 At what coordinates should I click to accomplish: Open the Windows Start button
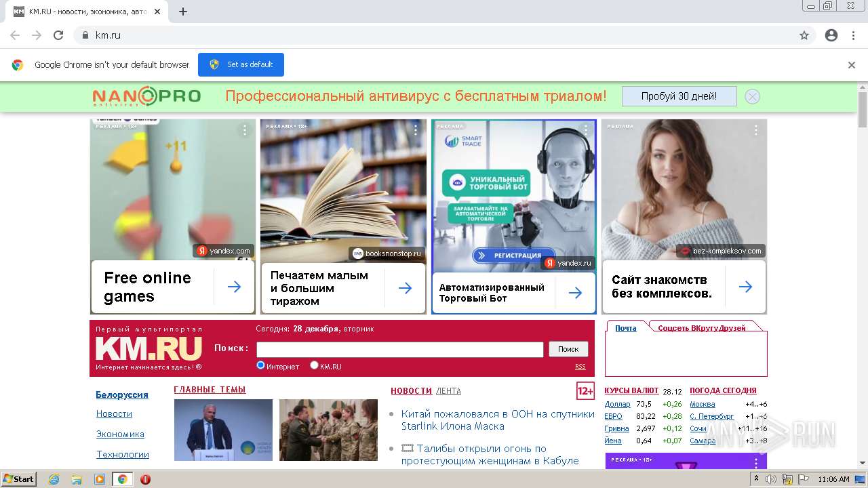click(19, 479)
